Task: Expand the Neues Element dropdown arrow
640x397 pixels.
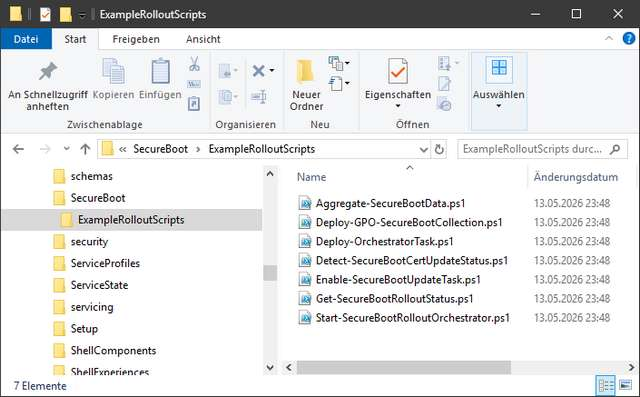Action: tap(347, 63)
